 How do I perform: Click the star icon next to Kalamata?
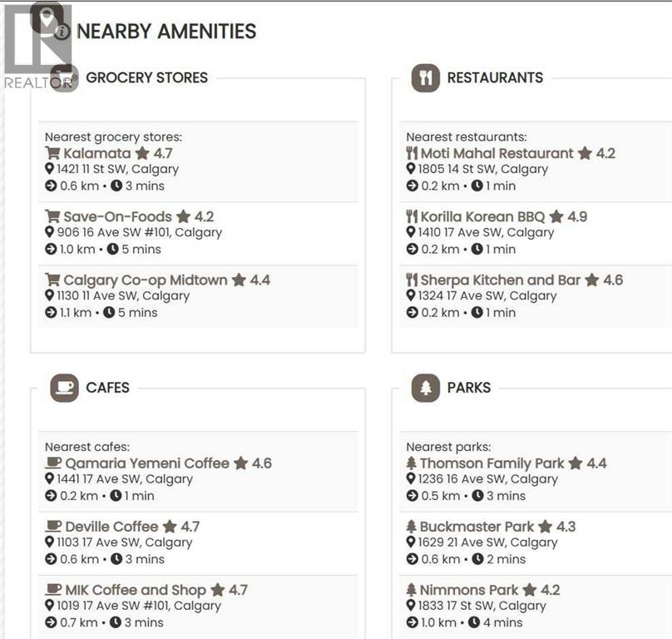142,153
